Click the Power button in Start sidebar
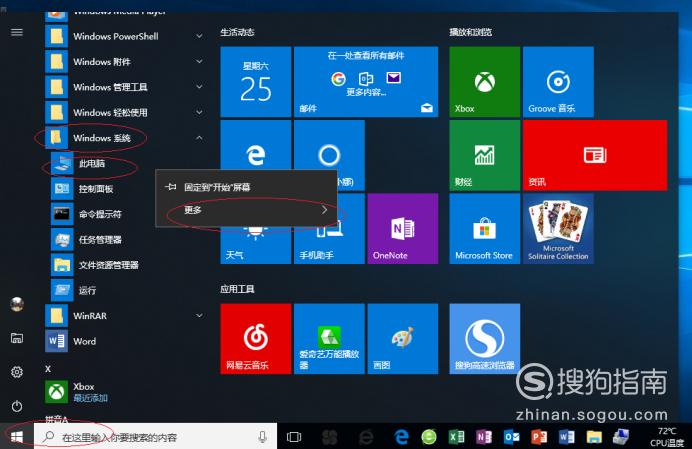 click(17, 406)
